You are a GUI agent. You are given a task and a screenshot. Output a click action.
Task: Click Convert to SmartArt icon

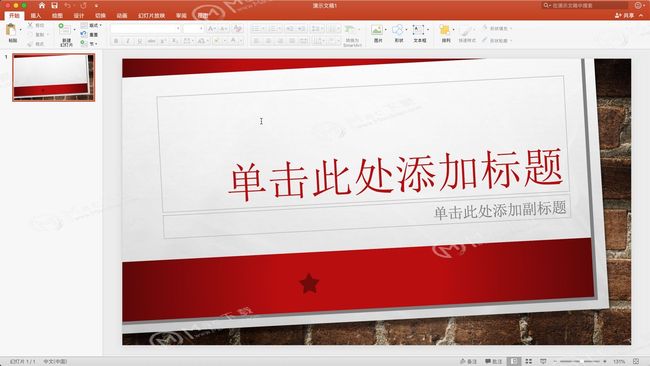[x=351, y=30]
